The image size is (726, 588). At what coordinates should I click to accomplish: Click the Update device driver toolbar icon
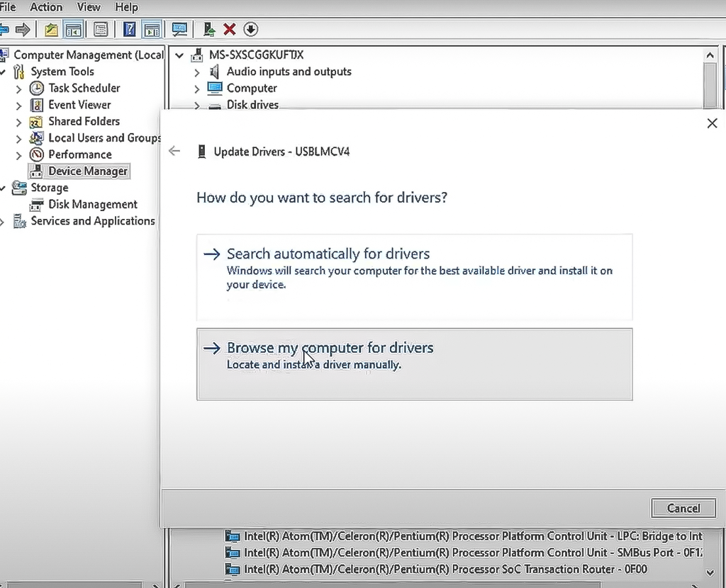tap(209, 30)
